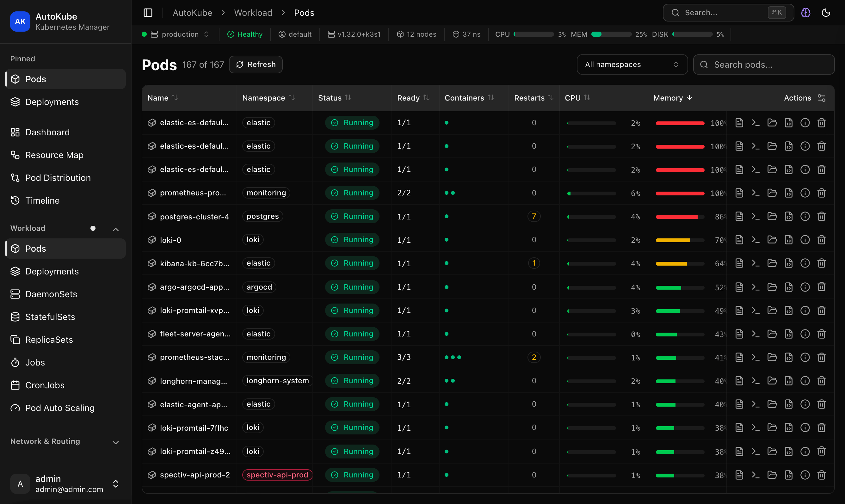Toggle the sidebar panel
Viewport: 845px width, 504px height.
pos(148,13)
